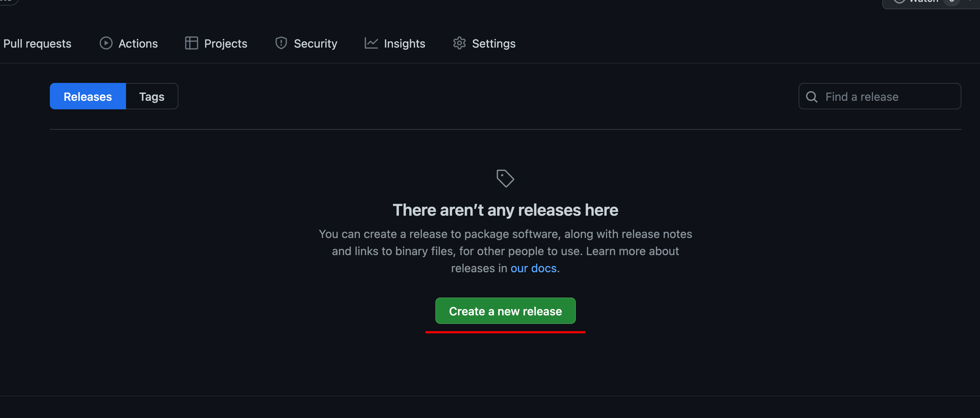The width and height of the screenshot is (980, 418).
Task: Go to the Projects tab label
Action: pos(226,44)
